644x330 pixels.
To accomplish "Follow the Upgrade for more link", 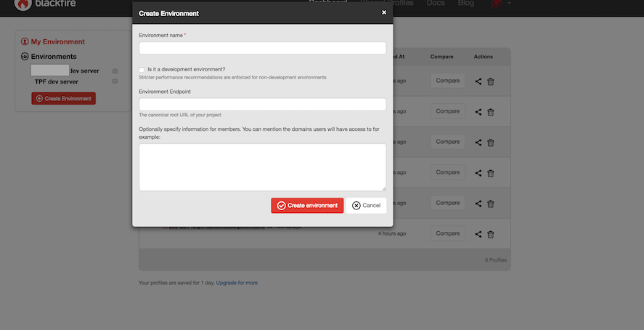I will tap(237, 283).
